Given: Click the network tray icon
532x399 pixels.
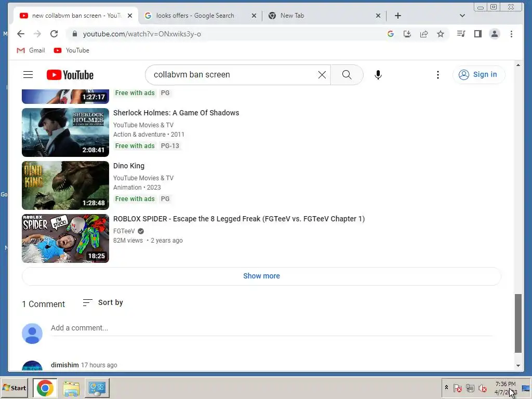Looking at the screenshot, I should [x=470, y=388].
